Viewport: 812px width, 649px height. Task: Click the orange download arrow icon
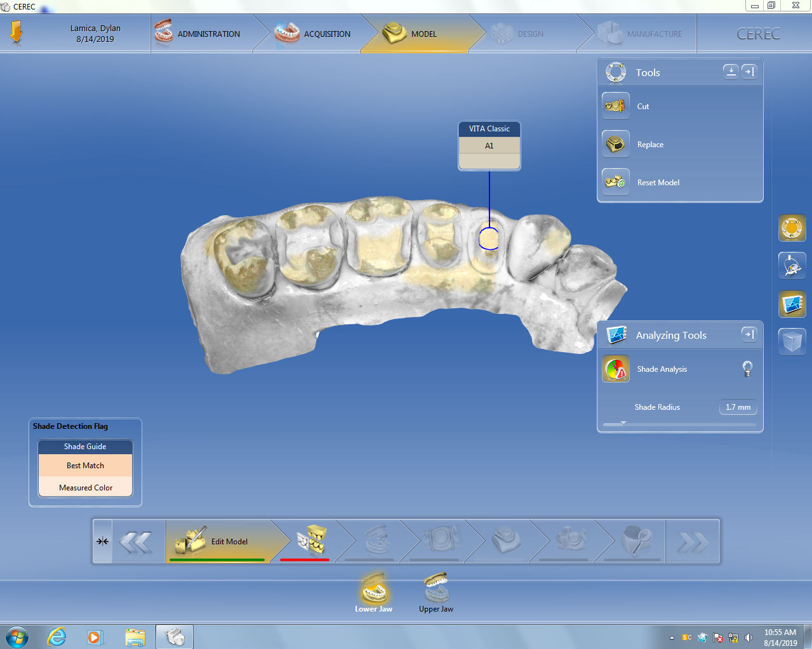click(17, 32)
